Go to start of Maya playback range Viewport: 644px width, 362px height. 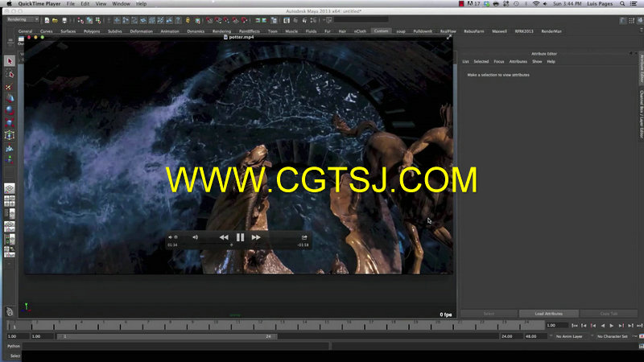tap(575, 326)
